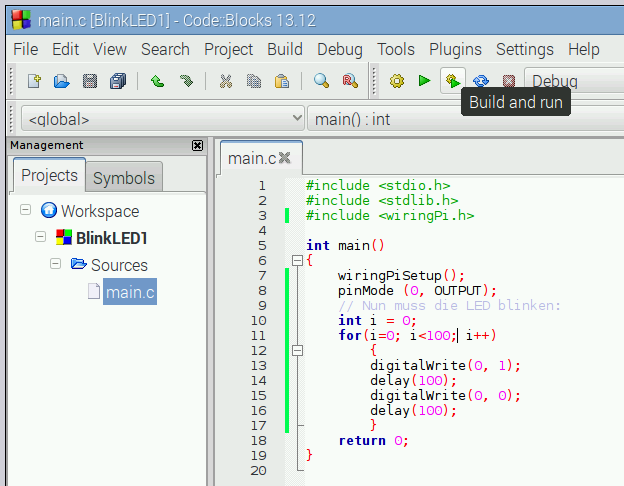Copy selection using the copy icon
Screen dimensions: 624x486
tap(254, 81)
